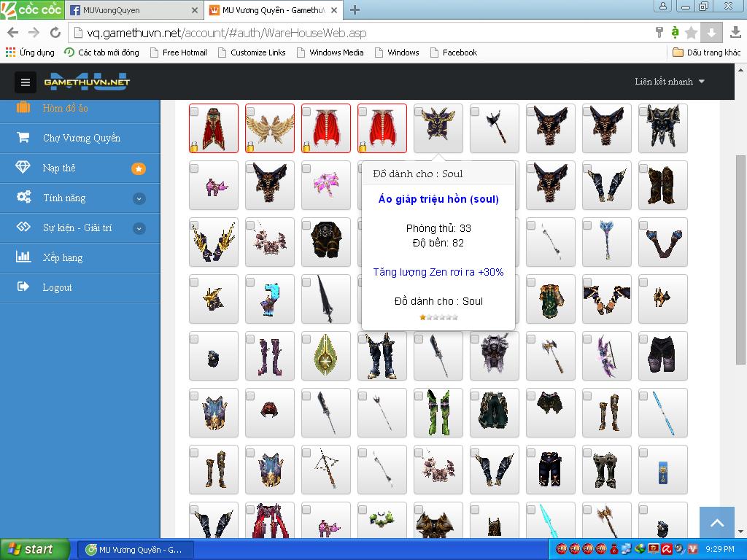Switch to the MUVuongQuyen Facebook tab

tap(131, 10)
